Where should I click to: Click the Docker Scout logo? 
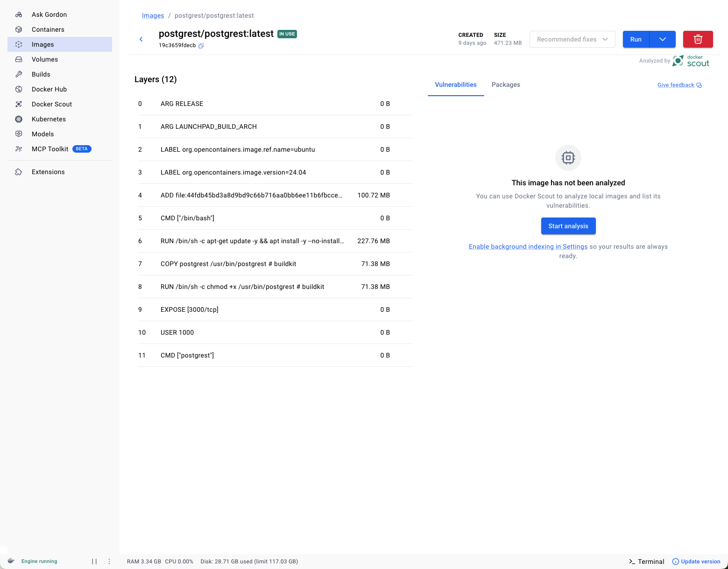tap(691, 61)
